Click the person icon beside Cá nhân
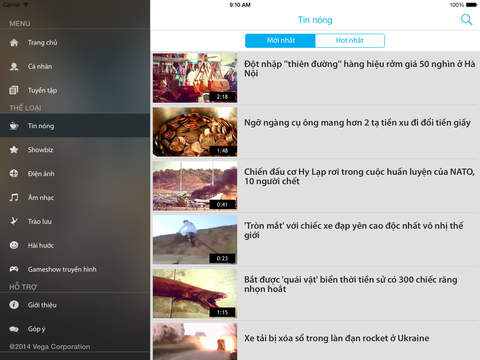 pyautogui.click(x=14, y=67)
